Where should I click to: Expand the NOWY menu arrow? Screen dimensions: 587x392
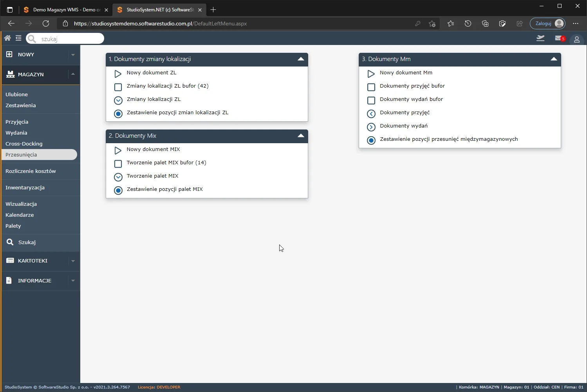click(73, 55)
